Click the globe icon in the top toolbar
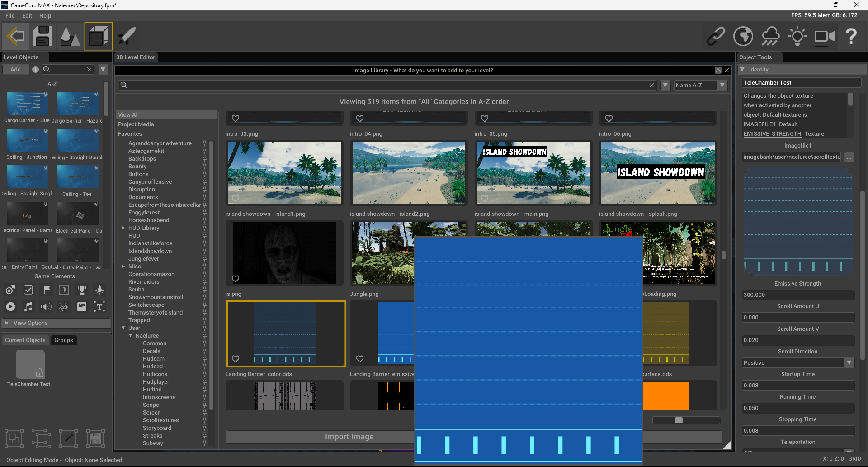Image resolution: width=868 pixels, height=467 pixels. point(743,36)
